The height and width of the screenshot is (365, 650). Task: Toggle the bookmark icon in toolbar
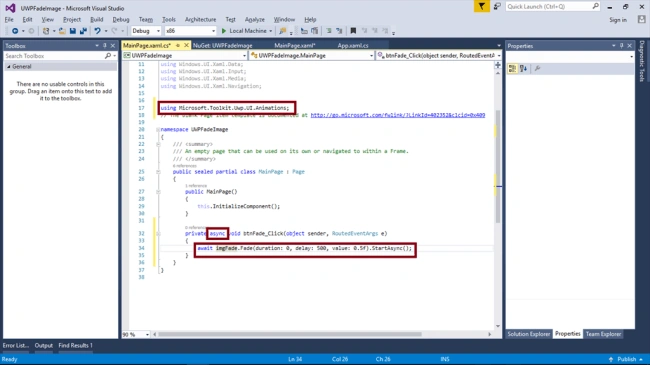click(353, 31)
